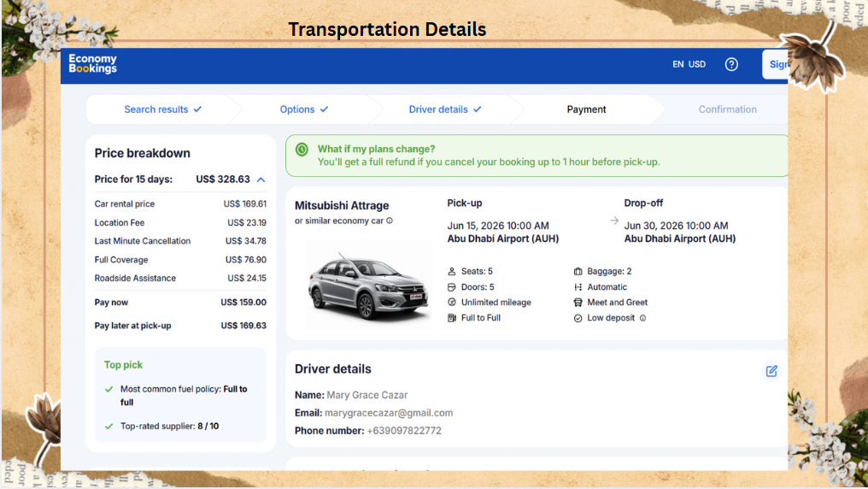
Task: Open the edit driver details pencil icon
Action: (771, 371)
